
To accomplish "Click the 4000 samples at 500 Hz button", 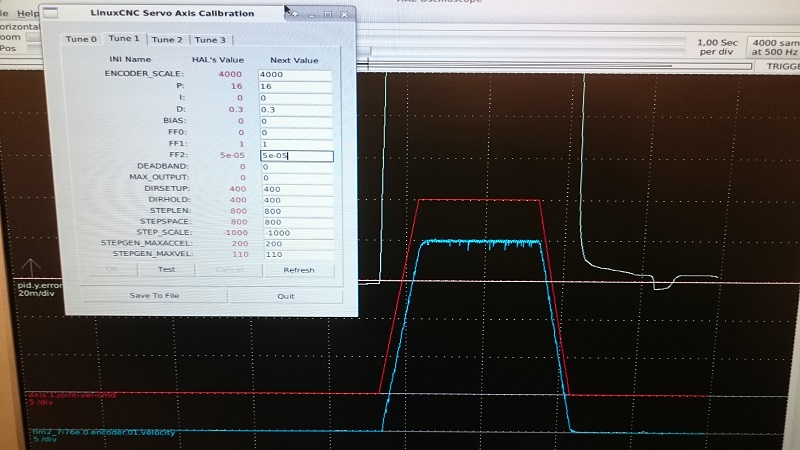I will (773, 47).
